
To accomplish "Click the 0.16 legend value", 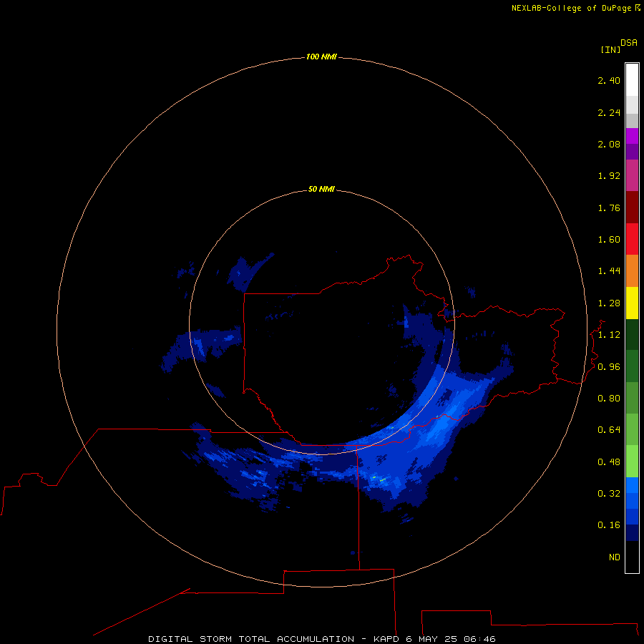I will point(609,525).
